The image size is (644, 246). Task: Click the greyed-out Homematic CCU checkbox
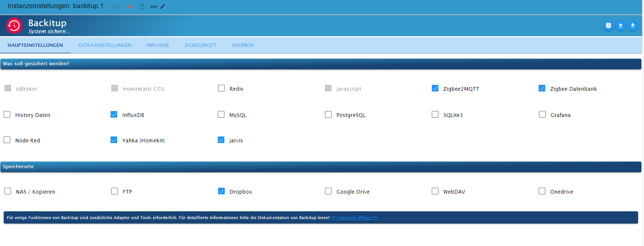pos(115,88)
